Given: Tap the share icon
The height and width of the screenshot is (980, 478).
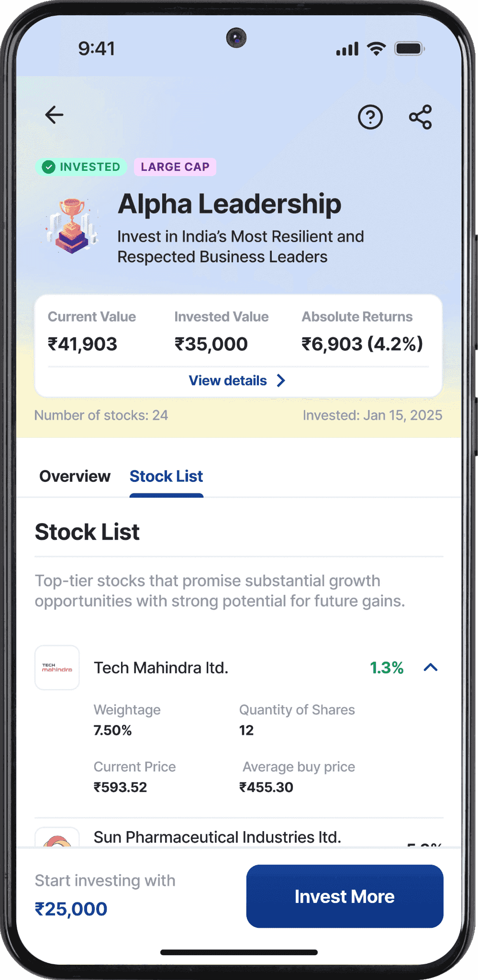Looking at the screenshot, I should pos(421,117).
